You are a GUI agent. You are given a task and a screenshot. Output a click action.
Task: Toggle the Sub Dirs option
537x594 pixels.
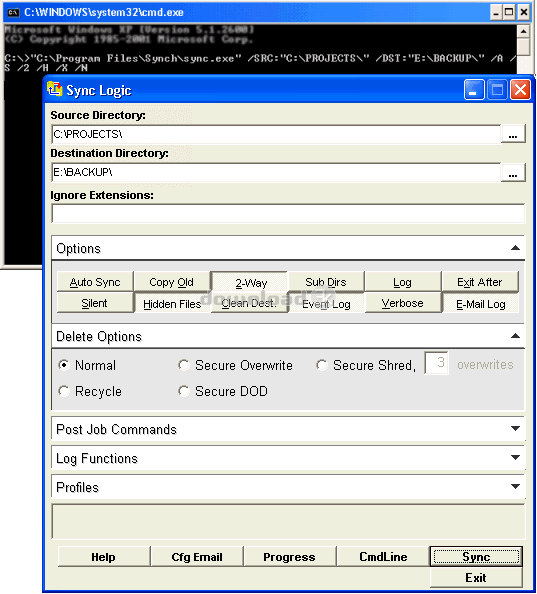pos(326,282)
